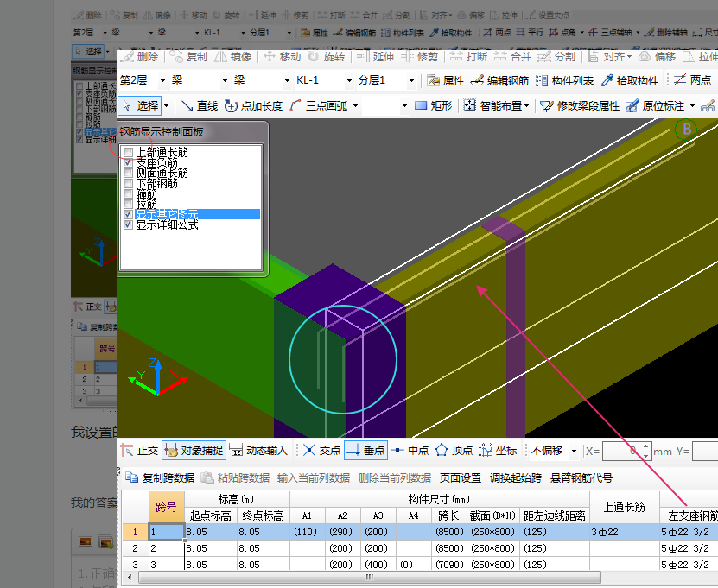Check the 侧面通长筋 checkbox
This screenshot has height=588, width=718.
click(x=128, y=173)
